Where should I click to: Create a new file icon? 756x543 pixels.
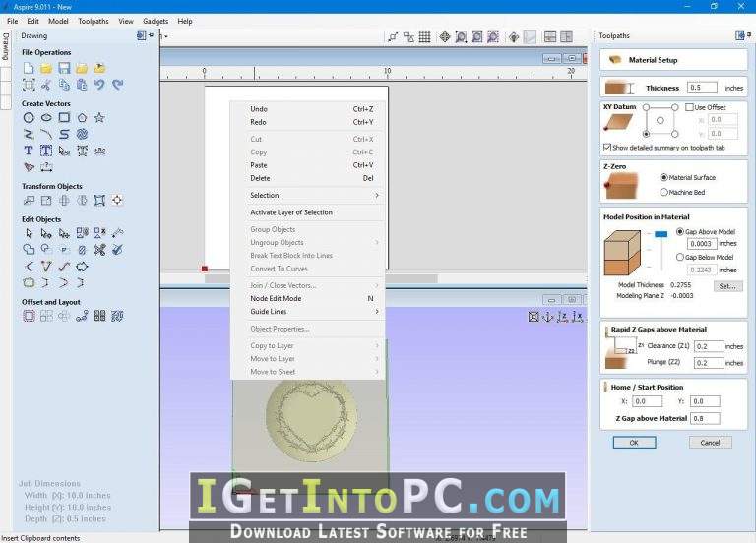[x=29, y=69]
